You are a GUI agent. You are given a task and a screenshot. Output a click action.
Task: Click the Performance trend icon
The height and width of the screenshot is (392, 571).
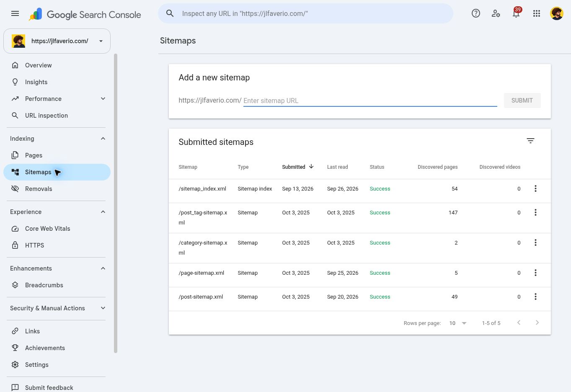[x=15, y=99]
